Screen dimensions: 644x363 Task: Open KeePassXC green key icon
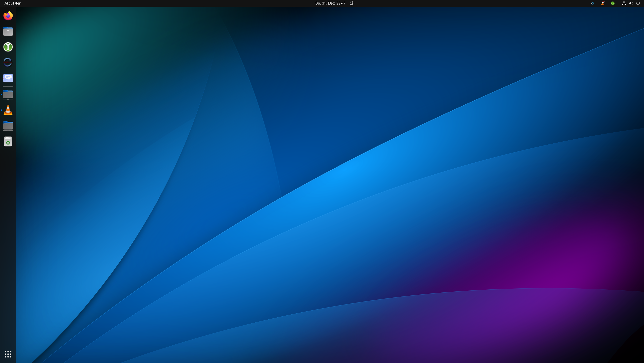[x=8, y=47]
